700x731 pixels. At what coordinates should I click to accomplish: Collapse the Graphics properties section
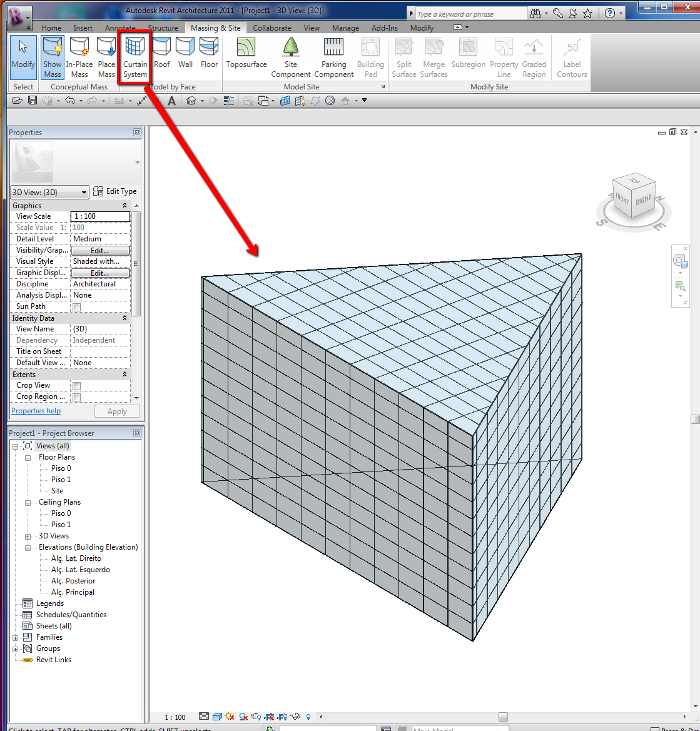coord(124,206)
